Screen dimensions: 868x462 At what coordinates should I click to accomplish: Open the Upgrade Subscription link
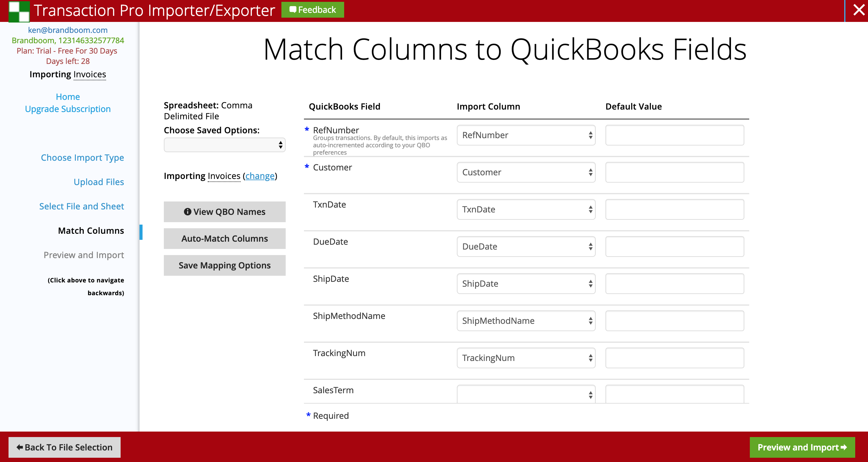coord(68,109)
